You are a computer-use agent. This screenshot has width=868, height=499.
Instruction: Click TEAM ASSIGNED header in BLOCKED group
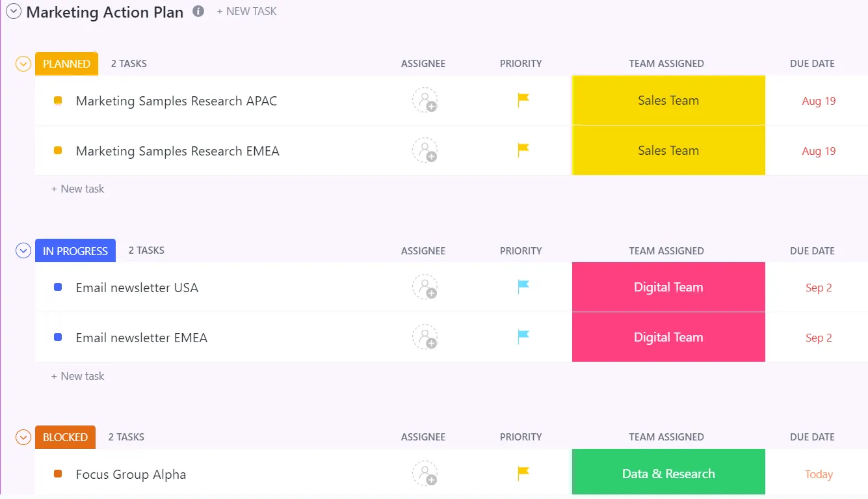(666, 437)
